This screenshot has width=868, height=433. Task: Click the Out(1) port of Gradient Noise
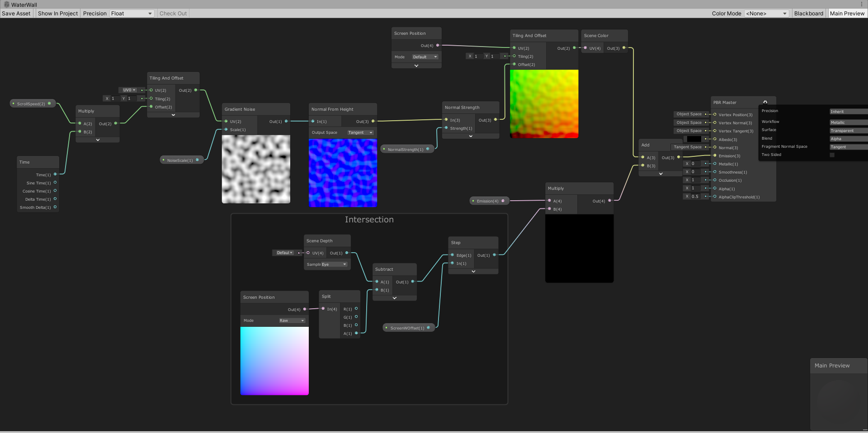point(287,121)
